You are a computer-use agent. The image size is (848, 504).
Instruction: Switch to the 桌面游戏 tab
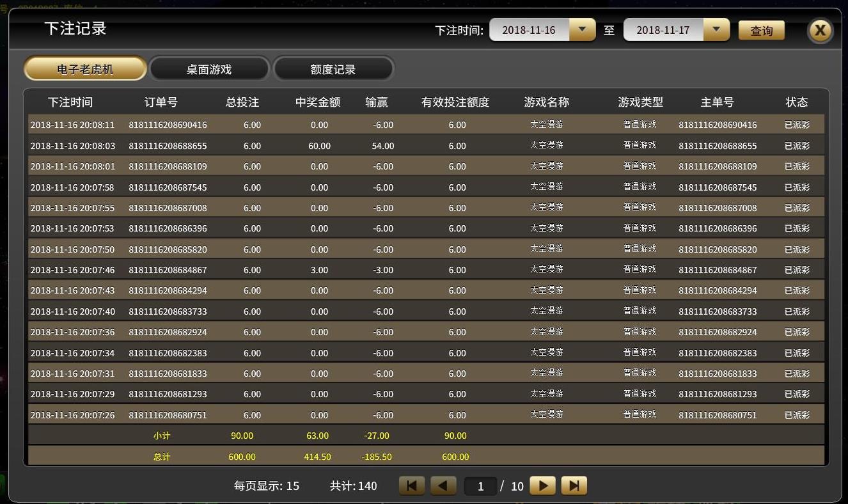(209, 69)
